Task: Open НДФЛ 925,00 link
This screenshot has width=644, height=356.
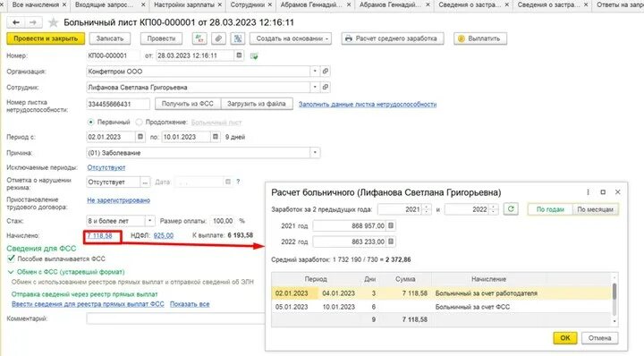Action: pyautogui.click(x=164, y=235)
